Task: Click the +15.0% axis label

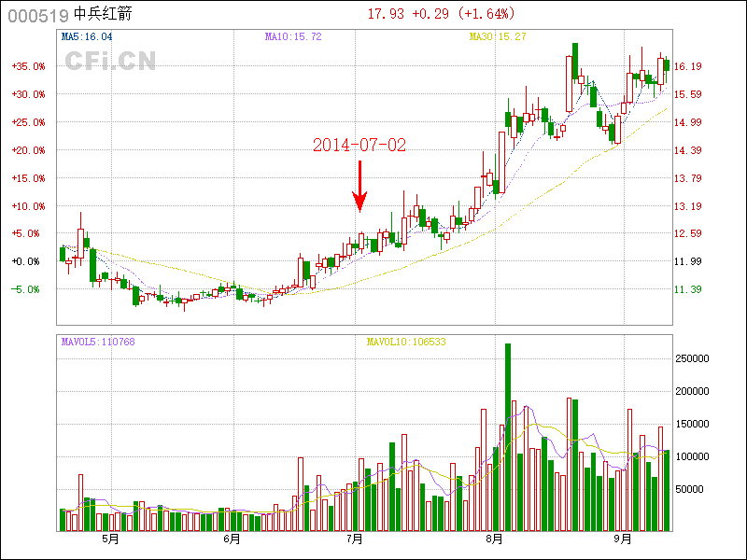Action: tap(29, 178)
